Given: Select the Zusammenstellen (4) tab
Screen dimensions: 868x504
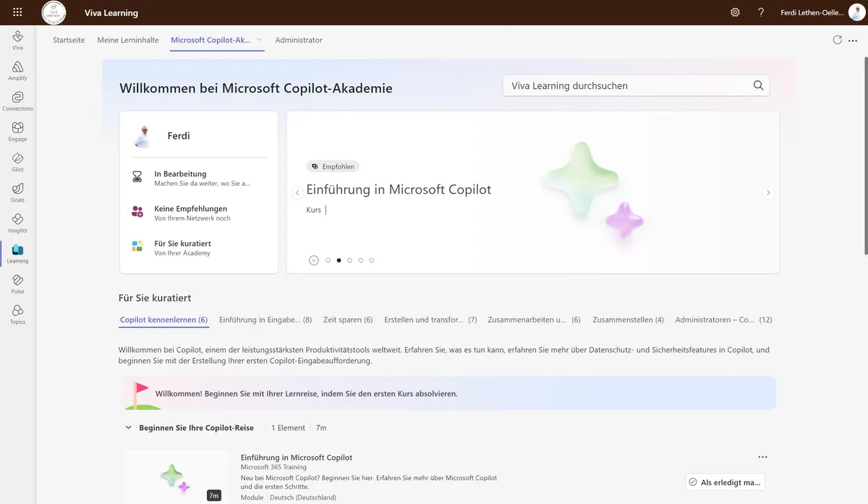Looking at the screenshot, I should [x=628, y=320].
